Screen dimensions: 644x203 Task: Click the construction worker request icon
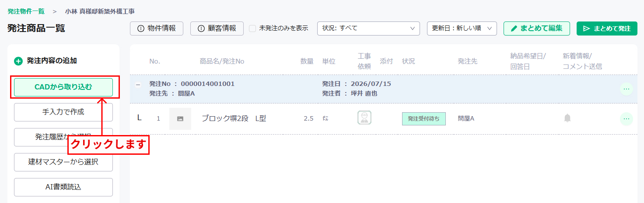[364, 118]
